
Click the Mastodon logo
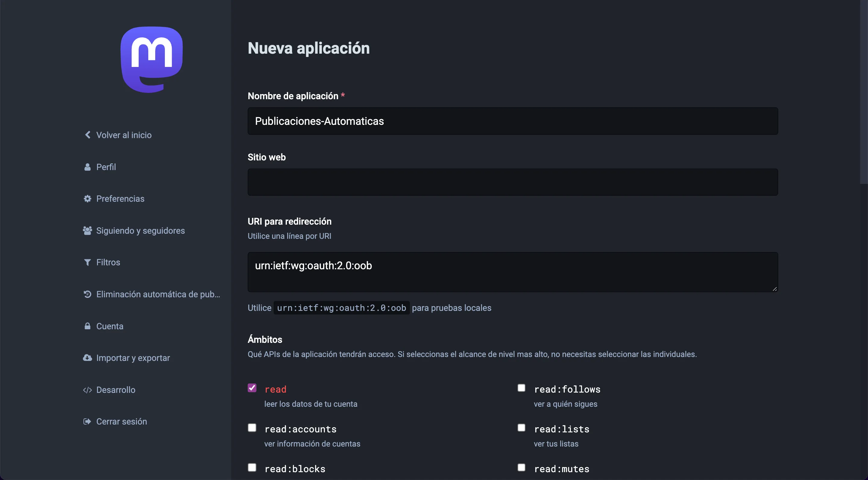[x=152, y=59]
